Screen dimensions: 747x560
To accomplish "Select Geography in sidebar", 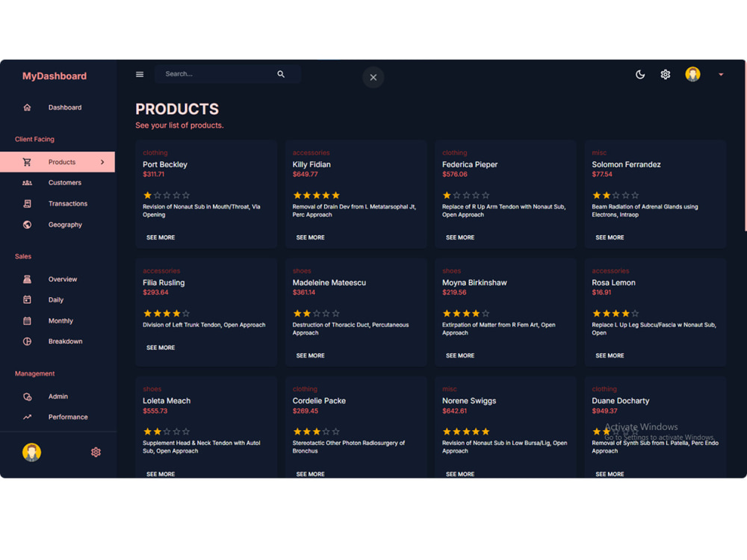I will pos(58,225).
